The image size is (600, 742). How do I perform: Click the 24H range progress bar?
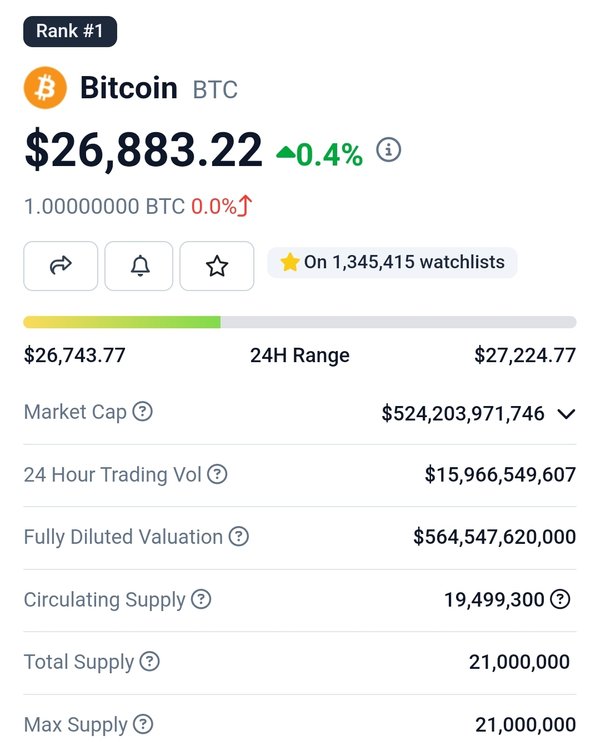(300, 322)
